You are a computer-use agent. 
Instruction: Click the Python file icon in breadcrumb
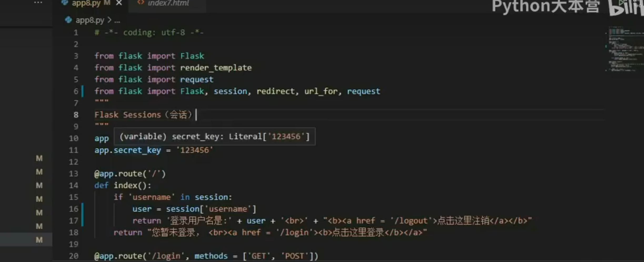pyautogui.click(x=68, y=20)
